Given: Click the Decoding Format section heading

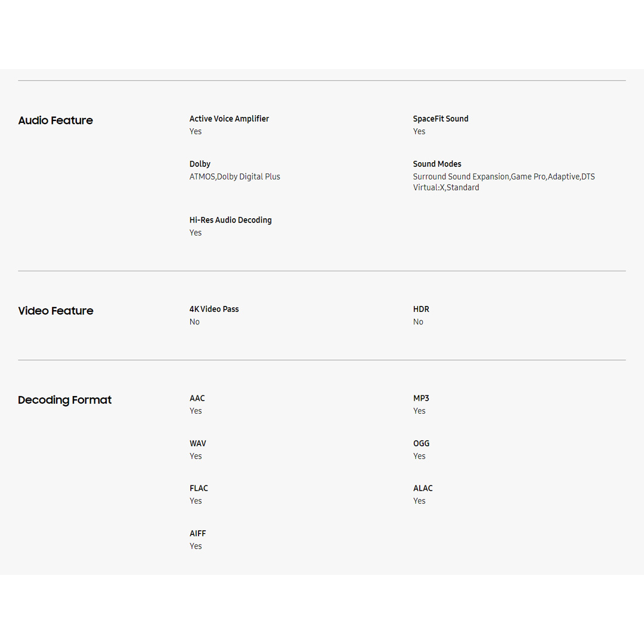Looking at the screenshot, I should (64, 400).
